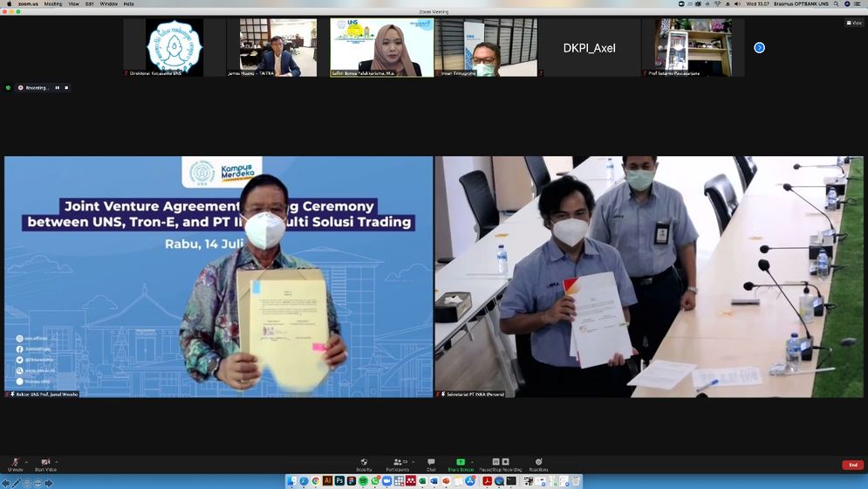
Task: Open the Meeting menu in menu bar
Action: (53, 3)
